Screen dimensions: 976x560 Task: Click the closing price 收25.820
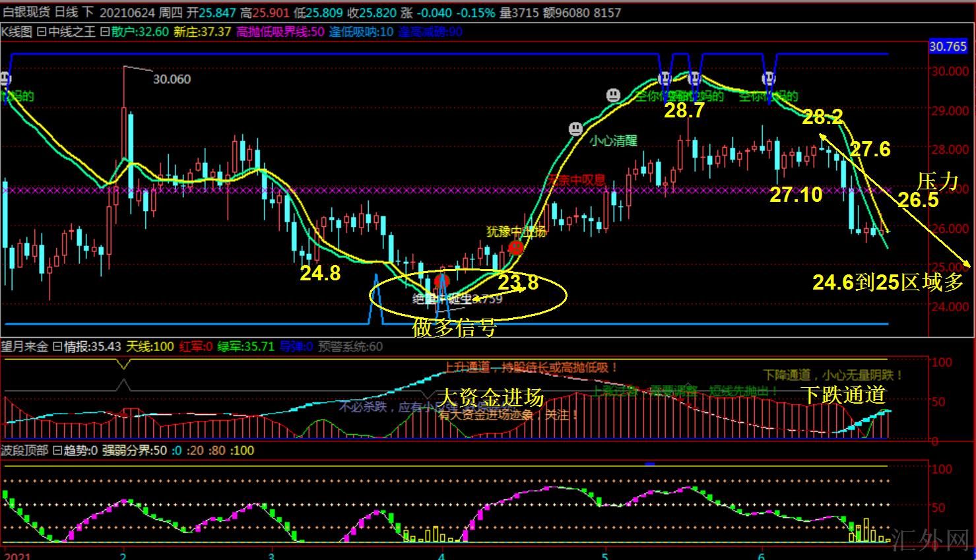coord(373,13)
